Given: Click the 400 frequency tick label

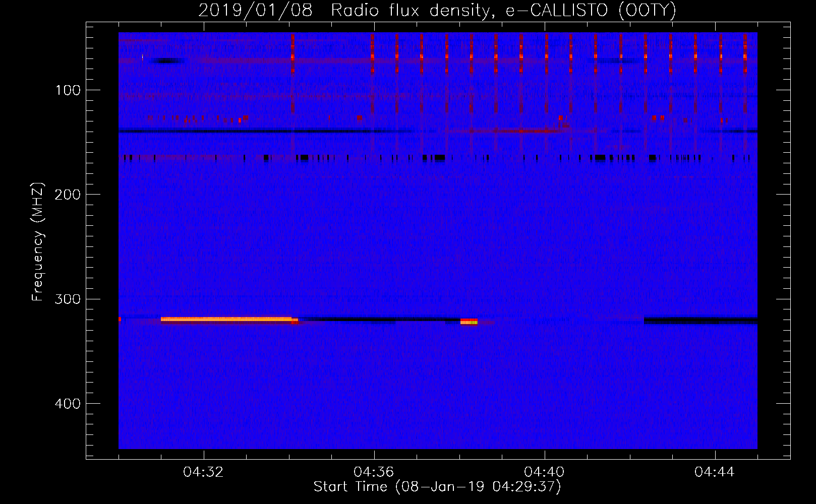Looking at the screenshot, I should pos(68,404).
